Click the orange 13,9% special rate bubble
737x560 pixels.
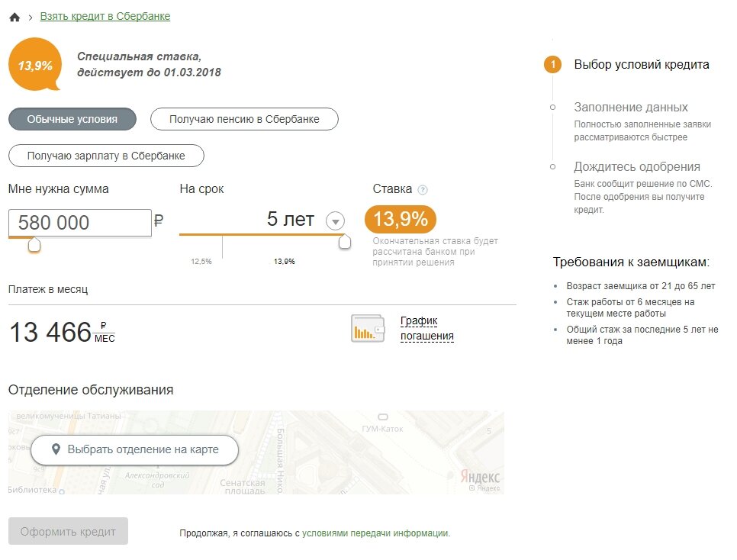35,65
